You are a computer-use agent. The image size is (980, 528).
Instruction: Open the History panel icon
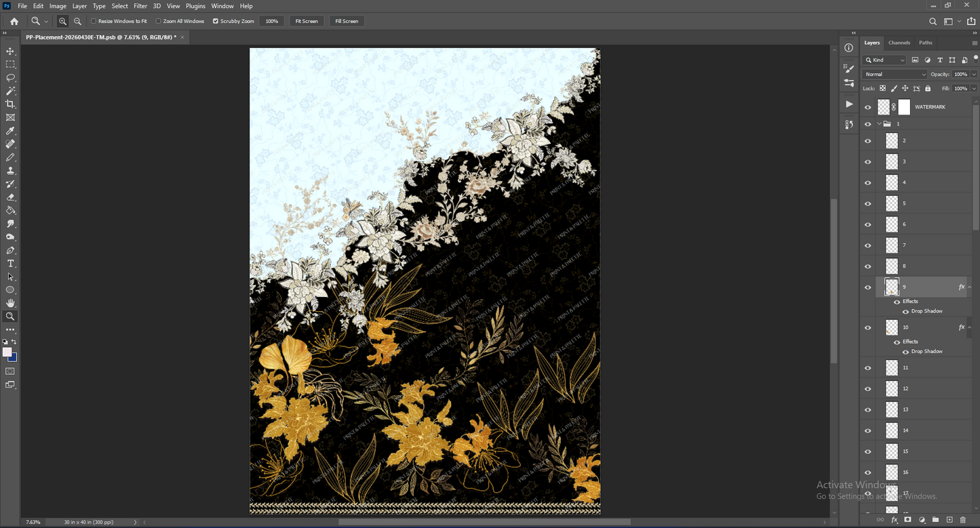pos(849,125)
